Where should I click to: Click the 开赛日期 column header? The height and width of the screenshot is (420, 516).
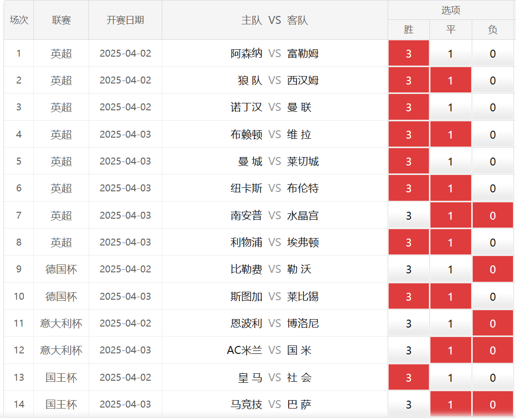(x=125, y=20)
